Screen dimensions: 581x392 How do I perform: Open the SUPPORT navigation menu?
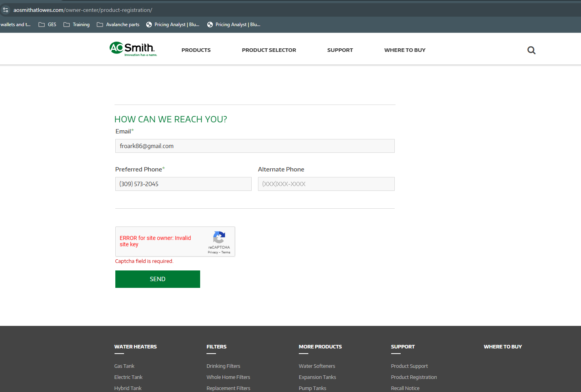pyautogui.click(x=340, y=50)
